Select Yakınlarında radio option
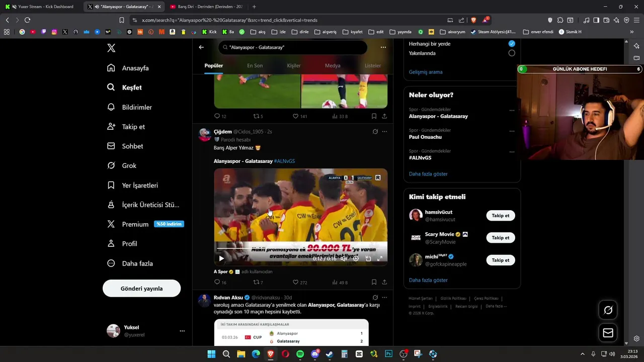Image resolution: width=644 pixels, height=362 pixels. tap(512, 53)
